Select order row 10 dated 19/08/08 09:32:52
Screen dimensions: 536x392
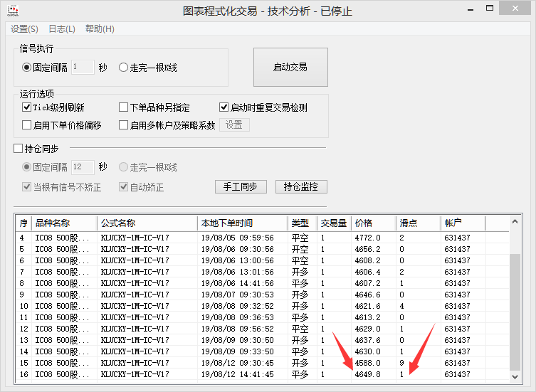pyautogui.click(x=263, y=306)
